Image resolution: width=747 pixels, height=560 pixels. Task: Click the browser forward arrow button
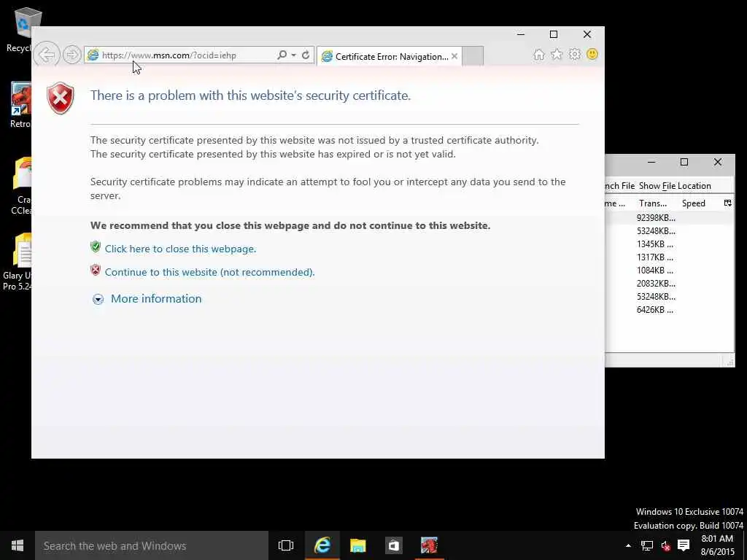[72, 55]
